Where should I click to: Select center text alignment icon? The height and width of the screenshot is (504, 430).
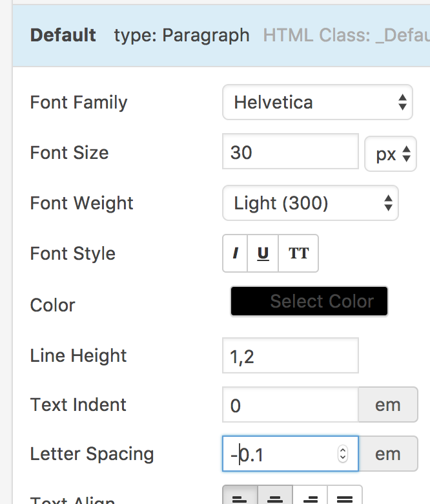275,497
